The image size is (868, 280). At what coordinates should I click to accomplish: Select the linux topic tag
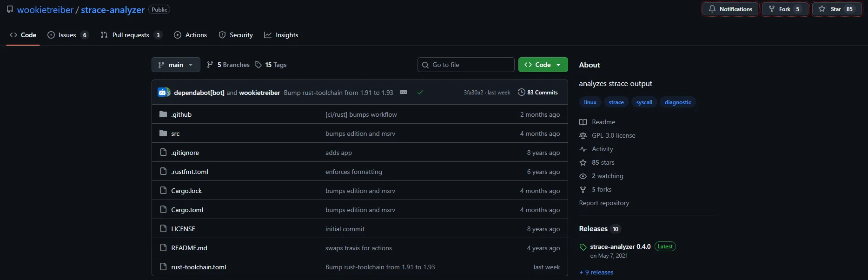tap(590, 102)
